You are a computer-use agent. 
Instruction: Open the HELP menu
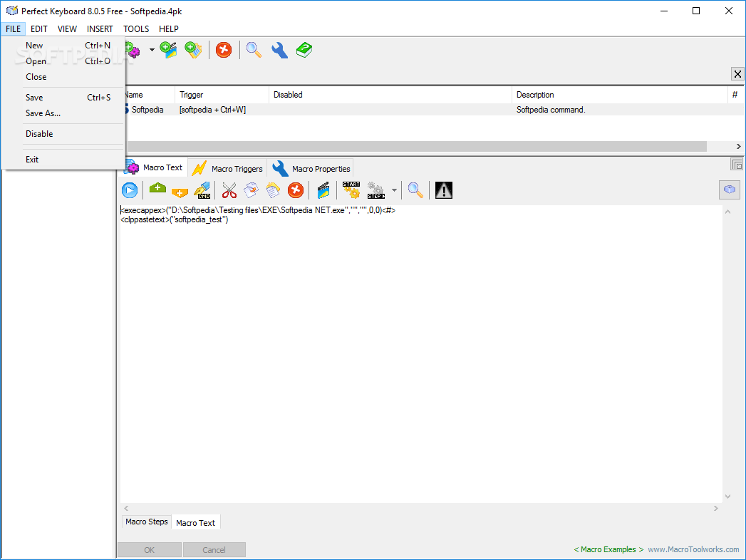pyautogui.click(x=168, y=29)
